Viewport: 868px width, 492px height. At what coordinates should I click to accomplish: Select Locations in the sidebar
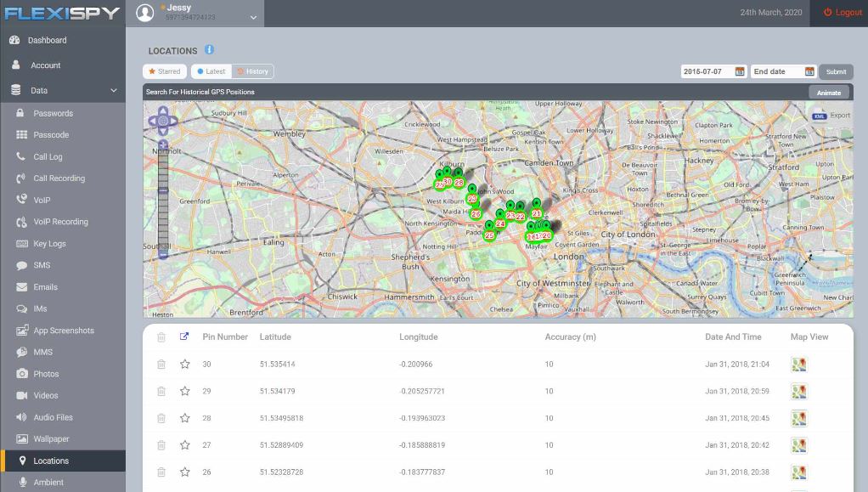point(51,461)
